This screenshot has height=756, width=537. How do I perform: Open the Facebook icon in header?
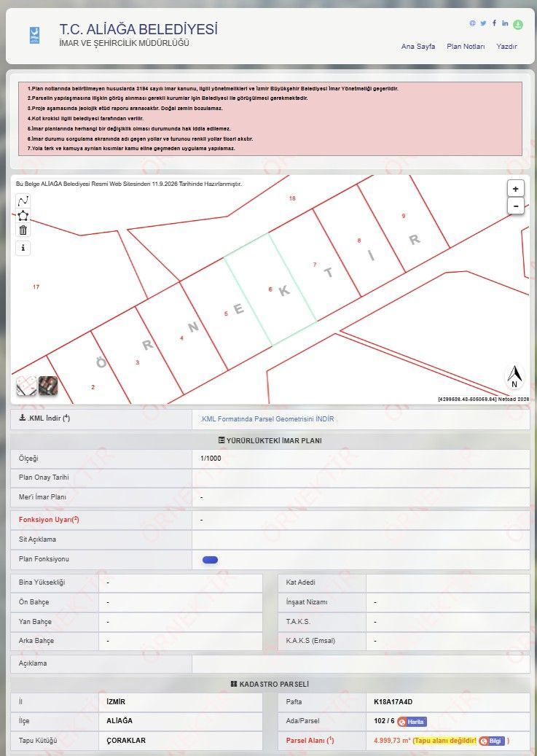pos(494,23)
